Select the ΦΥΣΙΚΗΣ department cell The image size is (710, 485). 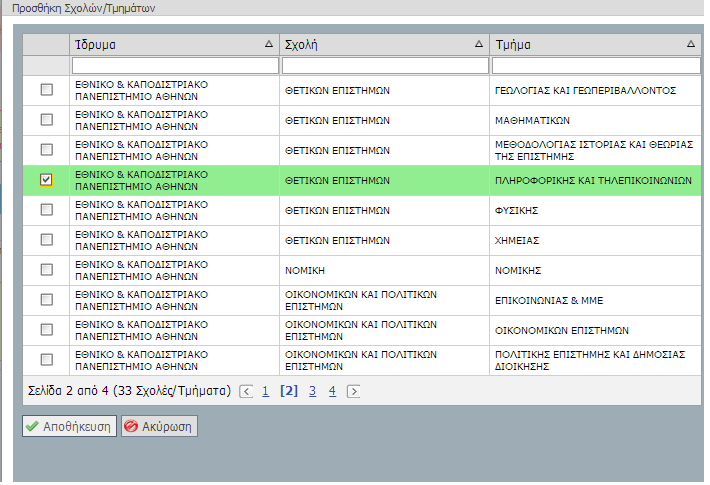click(595, 210)
